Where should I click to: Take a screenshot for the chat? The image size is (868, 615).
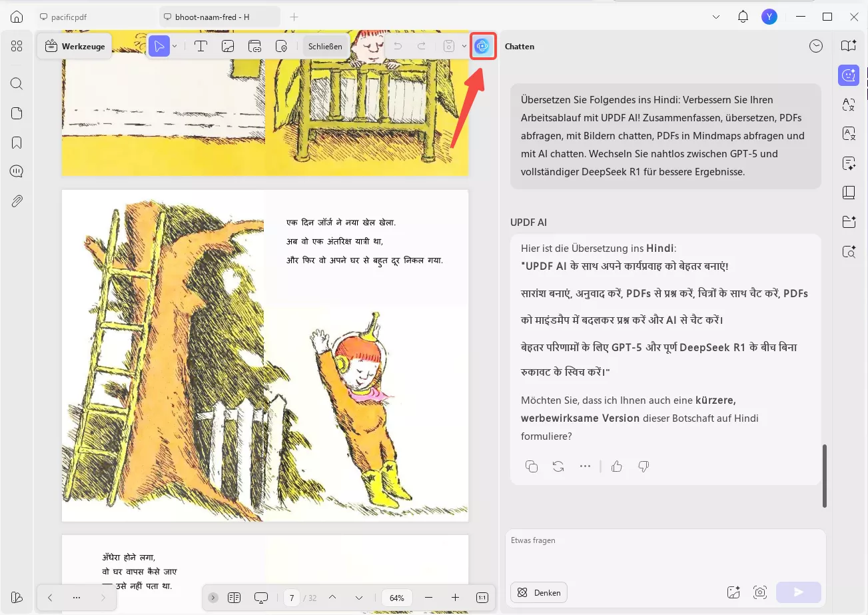click(x=760, y=592)
